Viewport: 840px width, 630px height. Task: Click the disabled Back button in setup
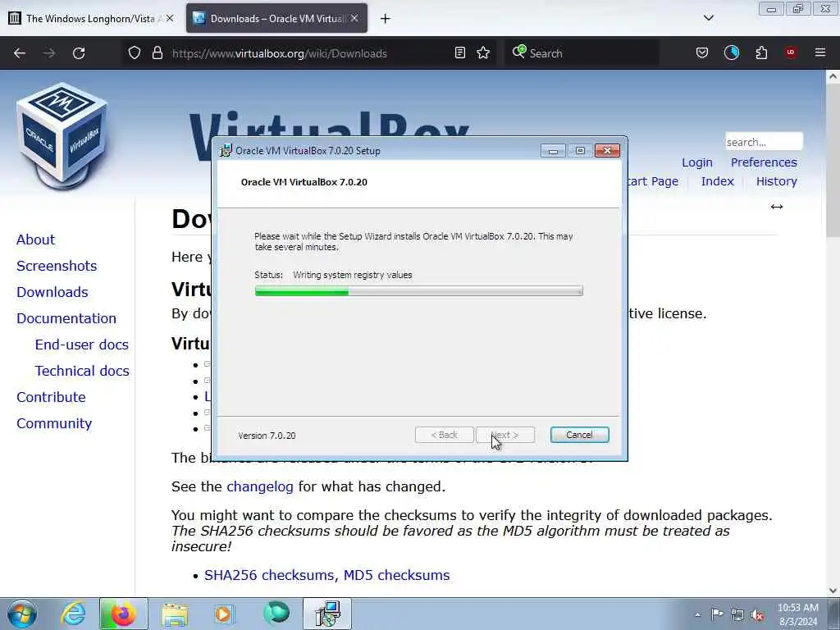tap(444, 435)
